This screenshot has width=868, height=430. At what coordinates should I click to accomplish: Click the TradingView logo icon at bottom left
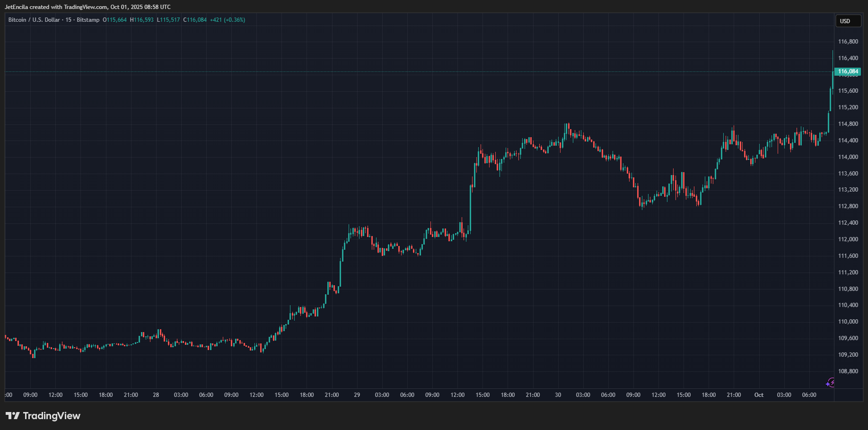point(13,416)
